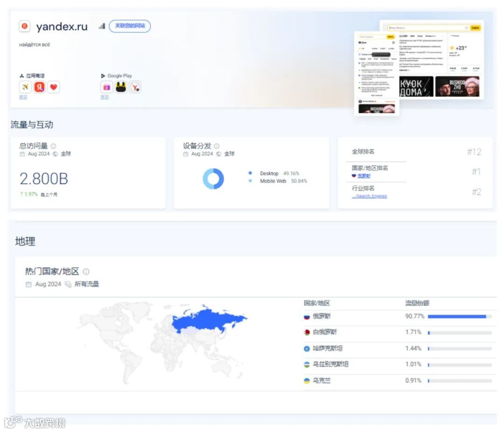Screen dimensions: 504x432
Task: Click the Desktop 49.16% legend entry
Action: click(x=274, y=173)
